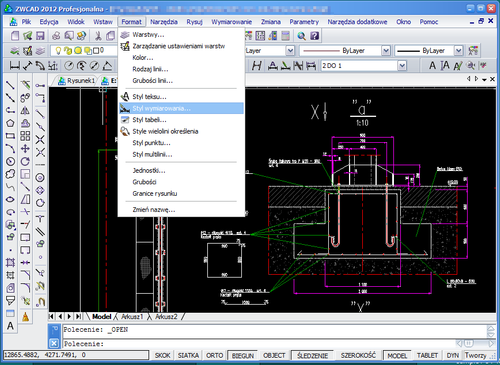Click the layer color swatch square
500x365 pixels.
[96, 51]
